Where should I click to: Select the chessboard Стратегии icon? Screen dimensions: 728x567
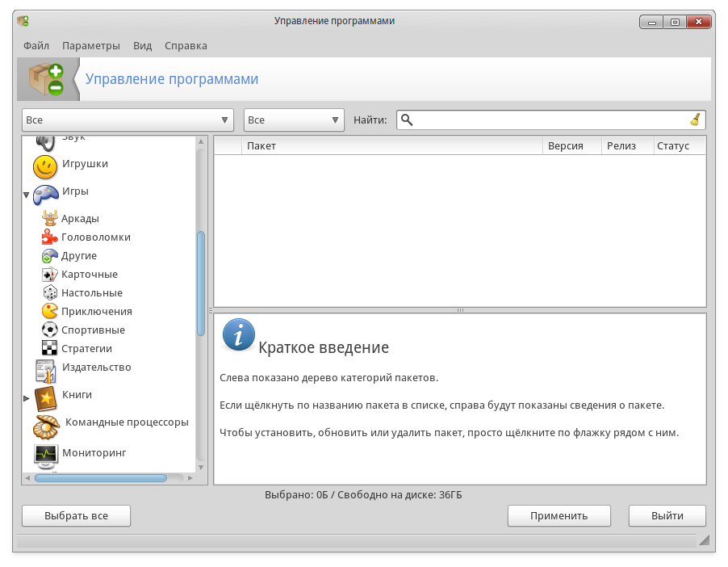tap(49, 348)
